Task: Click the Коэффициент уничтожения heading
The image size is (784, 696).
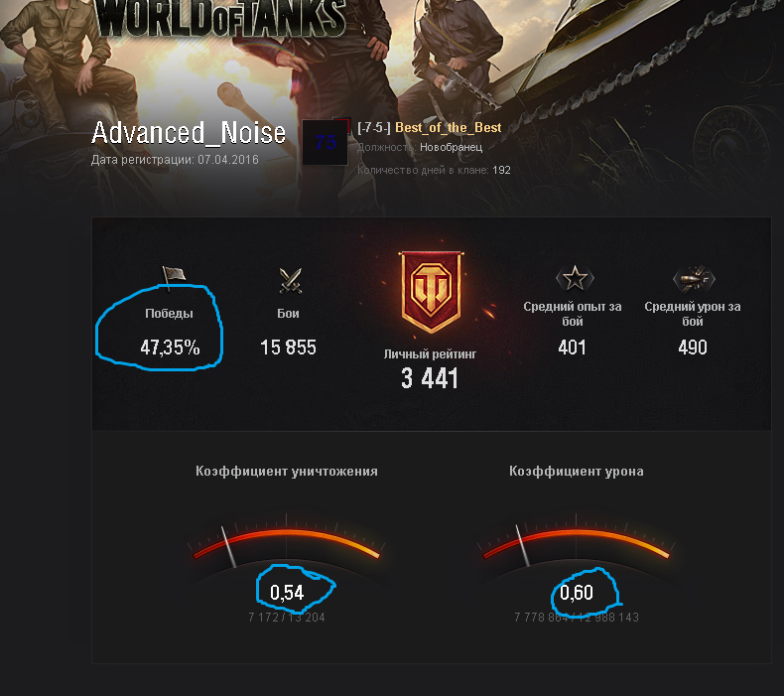Action: coord(287,472)
